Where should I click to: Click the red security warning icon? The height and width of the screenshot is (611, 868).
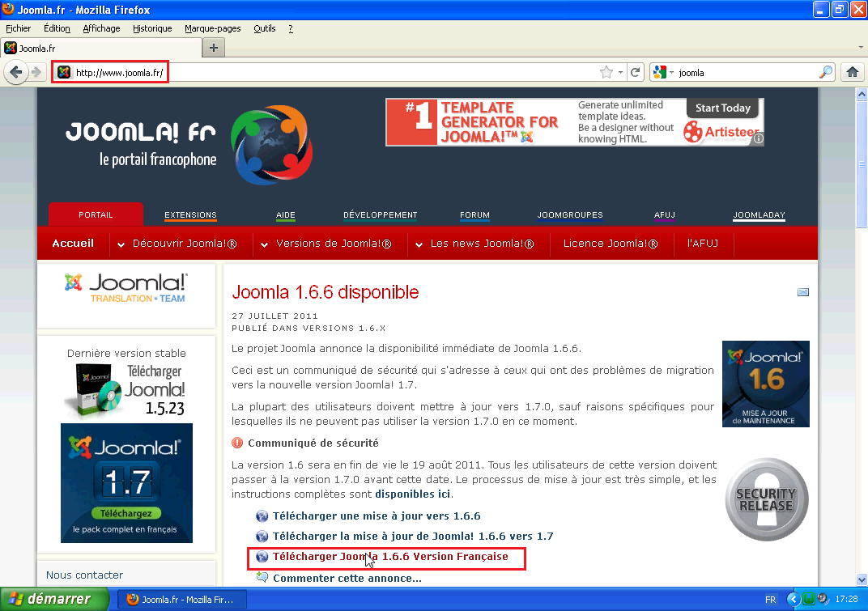[237, 443]
